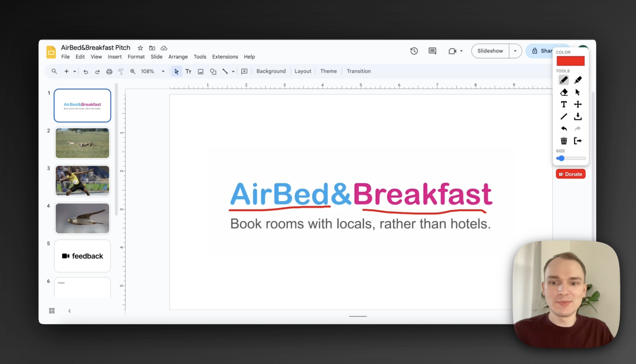Insert a shape from toolbar
Image resolution: width=636 pixels, height=364 pixels.
[x=213, y=71]
